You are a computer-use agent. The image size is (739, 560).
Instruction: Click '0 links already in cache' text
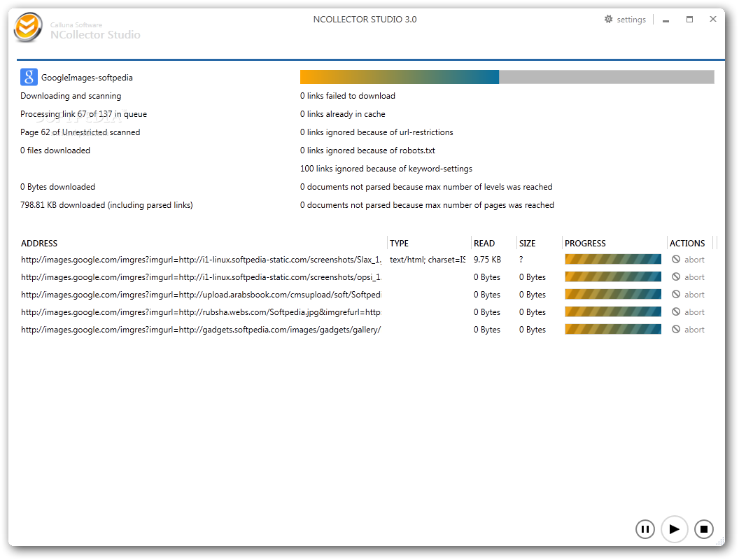click(x=343, y=114)
